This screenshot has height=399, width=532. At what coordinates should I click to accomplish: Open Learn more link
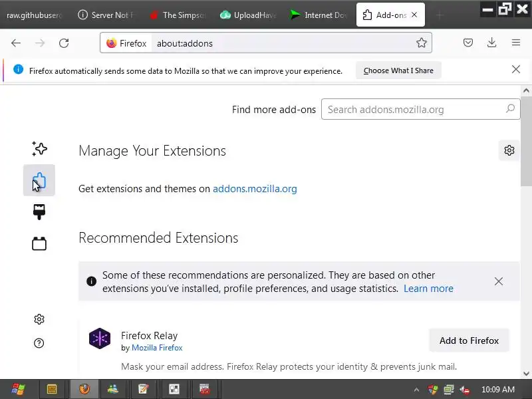point(428,289)
